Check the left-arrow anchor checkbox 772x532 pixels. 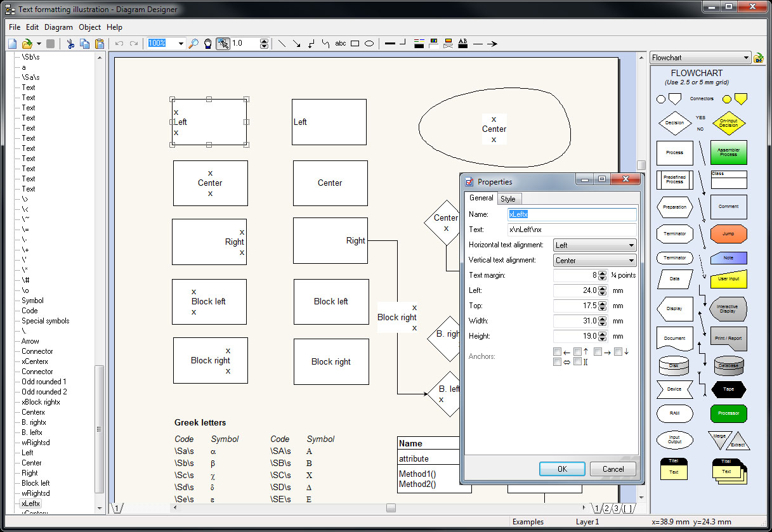(x=557, y=352)
